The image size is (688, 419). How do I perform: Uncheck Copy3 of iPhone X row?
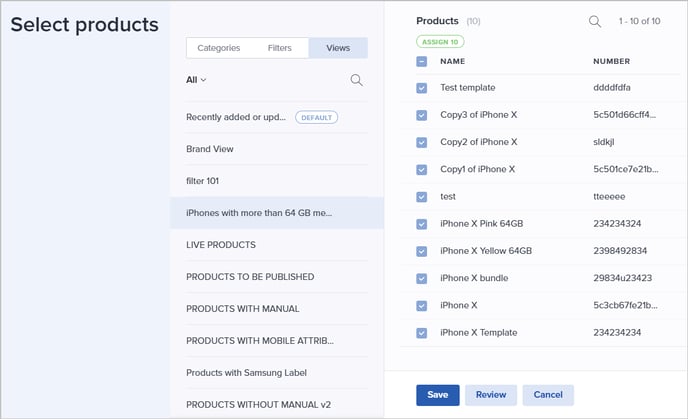[x=421, y=115]
